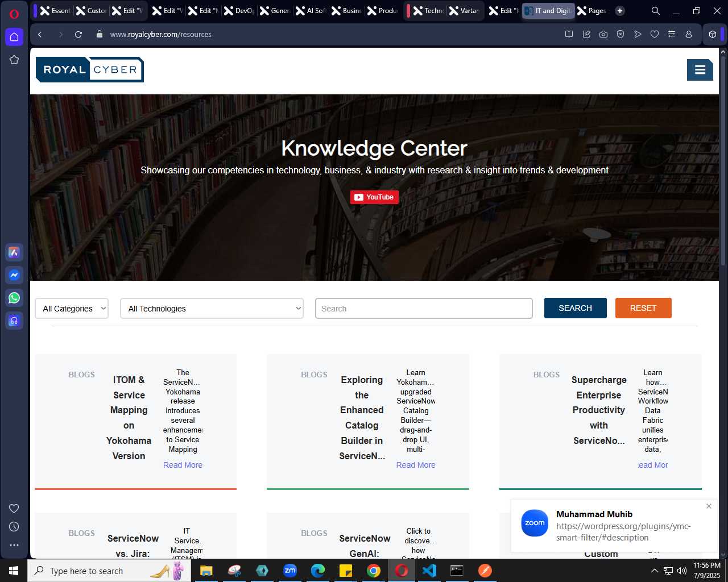Open the ad blocker shield icon
The image size is (728, 582).
620,34
